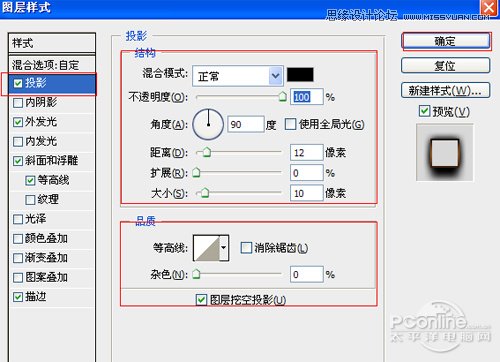Open the 等高线 contour picker arrow
The height and width of the screenshot is (362, 500).
[224, 248]
